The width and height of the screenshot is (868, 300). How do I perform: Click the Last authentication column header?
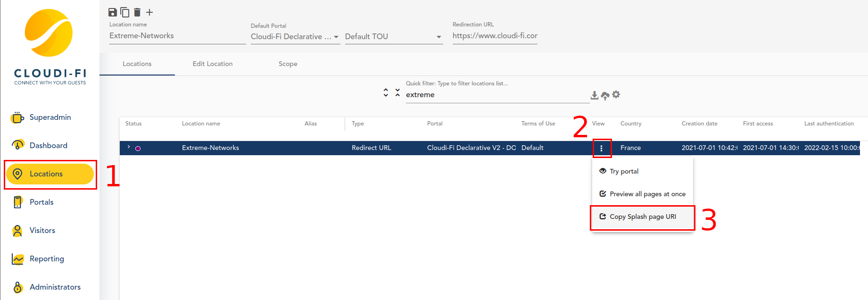click(829, 124)
